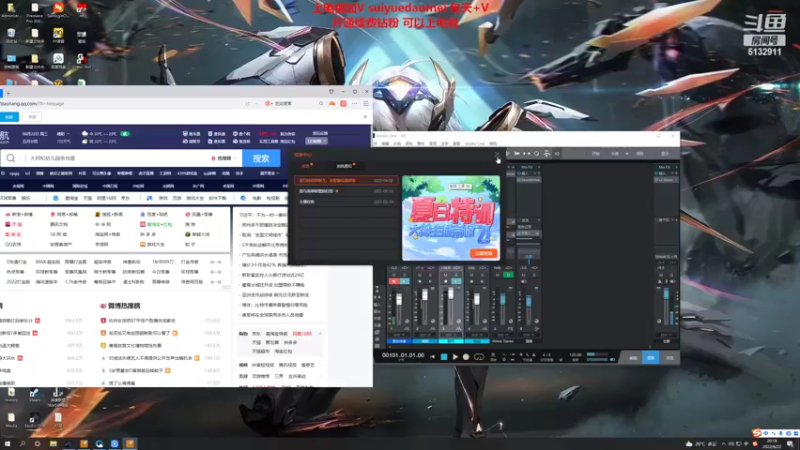Select the highlighted first message in popup list
Screen dimensions: 800x450
coord(346,180)
